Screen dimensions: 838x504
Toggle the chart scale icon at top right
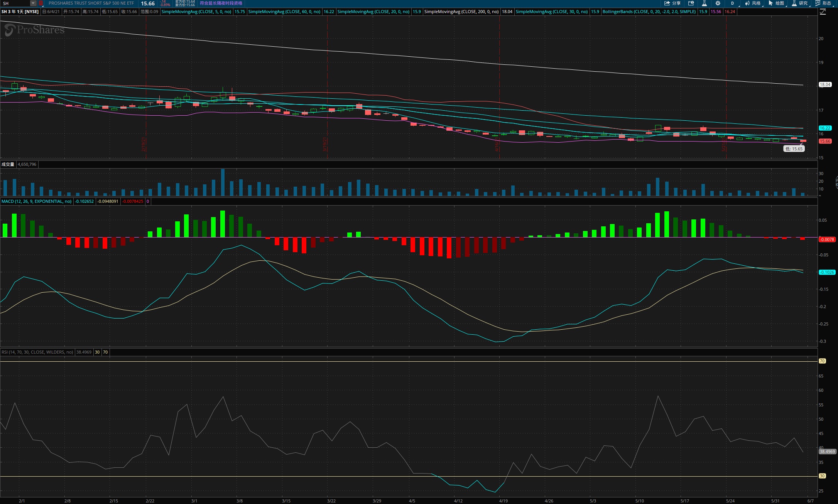click(823, 12)
